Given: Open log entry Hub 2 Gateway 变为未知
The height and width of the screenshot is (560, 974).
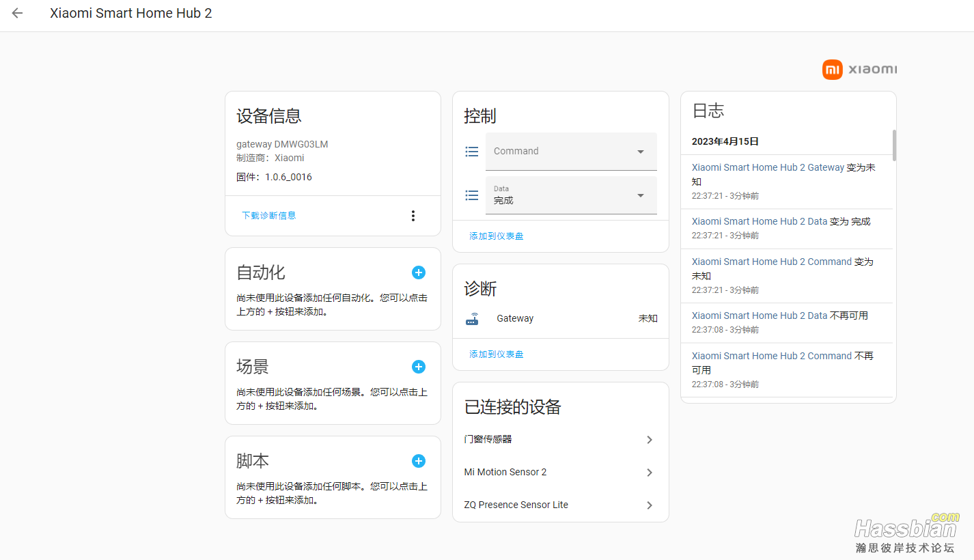Looking at the screenshot, I should tap(787, 182).
